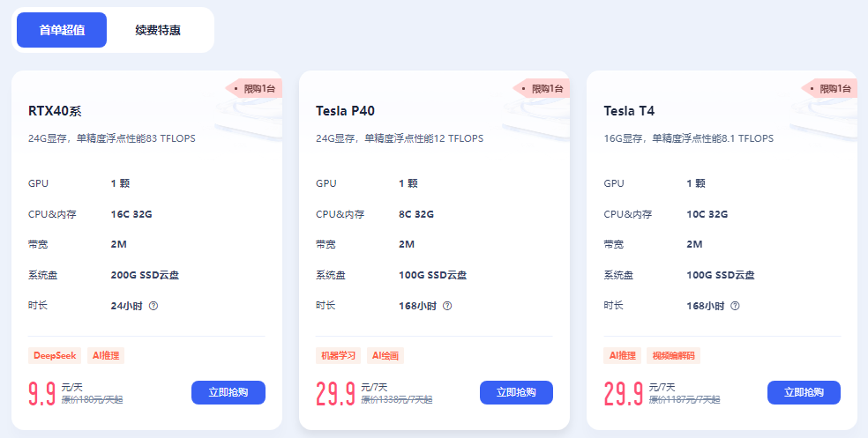
Task: Click the 16G显存 8.1 TFLOPS description
Action: [x=689, y=138]
